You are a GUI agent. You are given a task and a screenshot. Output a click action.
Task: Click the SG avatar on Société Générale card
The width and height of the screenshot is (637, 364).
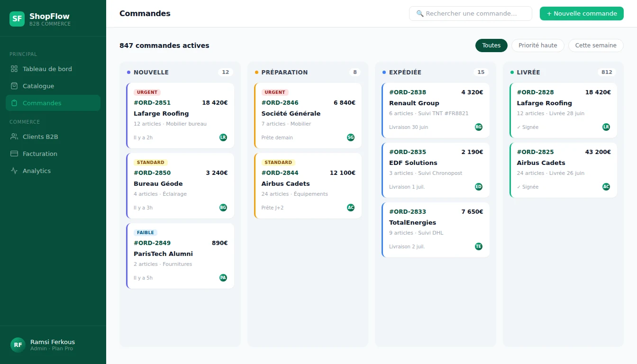point(351,137)
